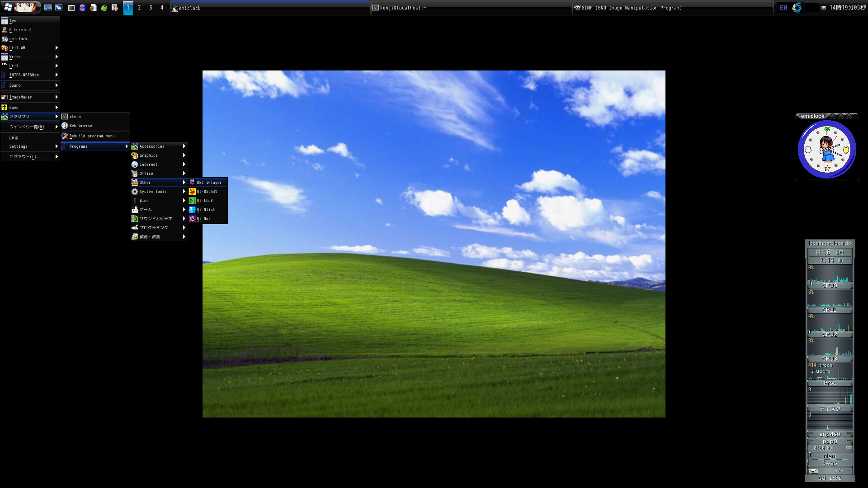The width and height of the screenshot is (868, 488).
Task: Open xterm from accessories menu
Action: [x=75, y=117]
